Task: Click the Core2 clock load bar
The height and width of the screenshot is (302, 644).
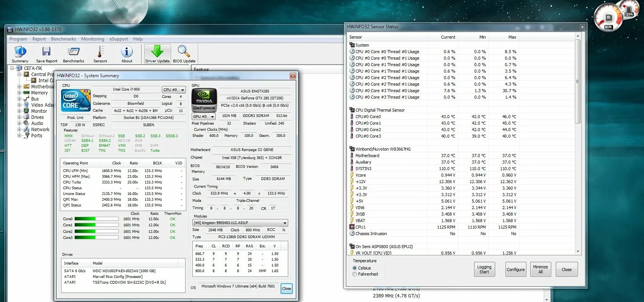Action: tap(96, 231)
